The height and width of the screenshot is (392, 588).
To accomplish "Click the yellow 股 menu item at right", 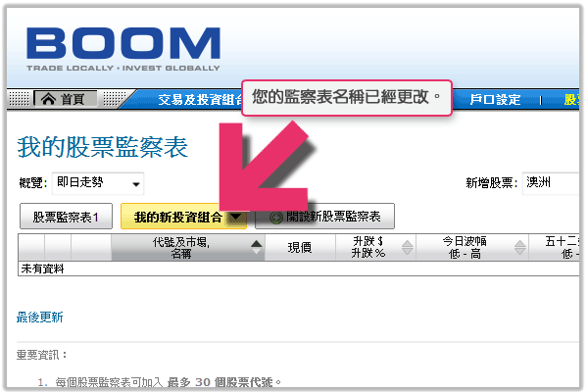I will (x=571, y=100).
